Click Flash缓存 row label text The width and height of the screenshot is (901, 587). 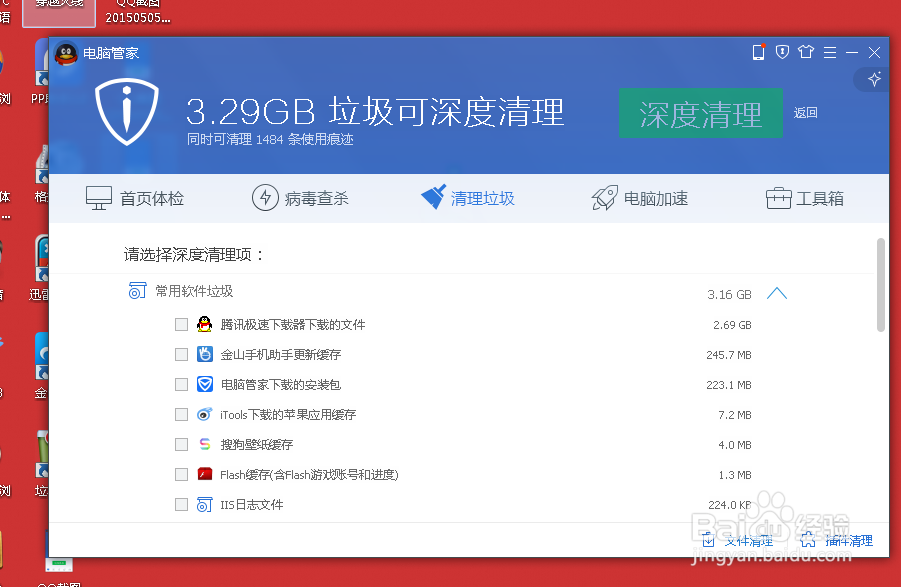[309, 474]
